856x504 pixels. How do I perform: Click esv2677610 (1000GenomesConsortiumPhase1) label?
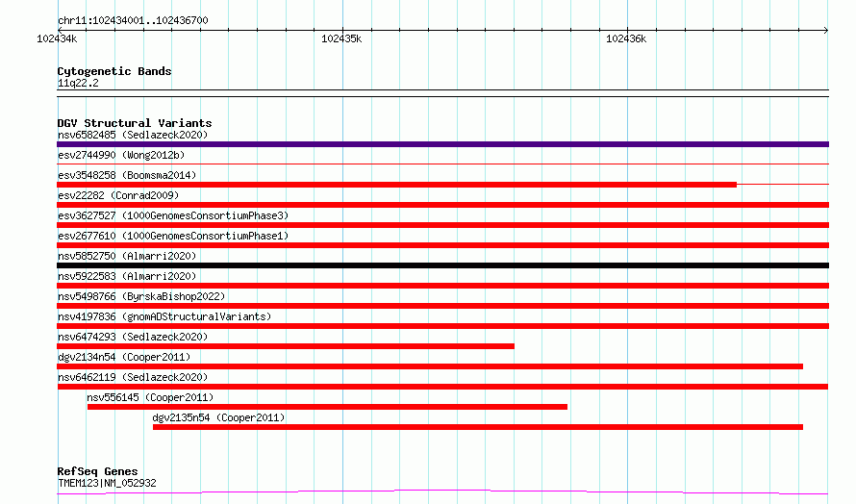click(173, 236)
